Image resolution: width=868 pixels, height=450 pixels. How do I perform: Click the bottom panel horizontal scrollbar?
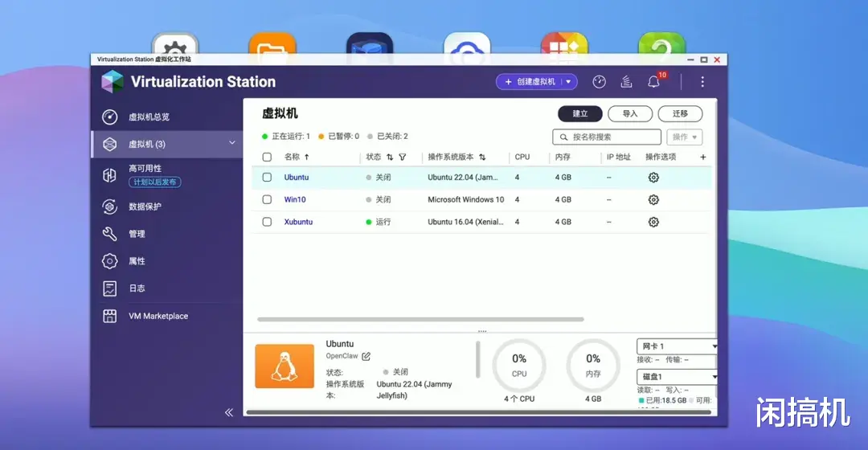pyautogui.click(x=478, y=411)
